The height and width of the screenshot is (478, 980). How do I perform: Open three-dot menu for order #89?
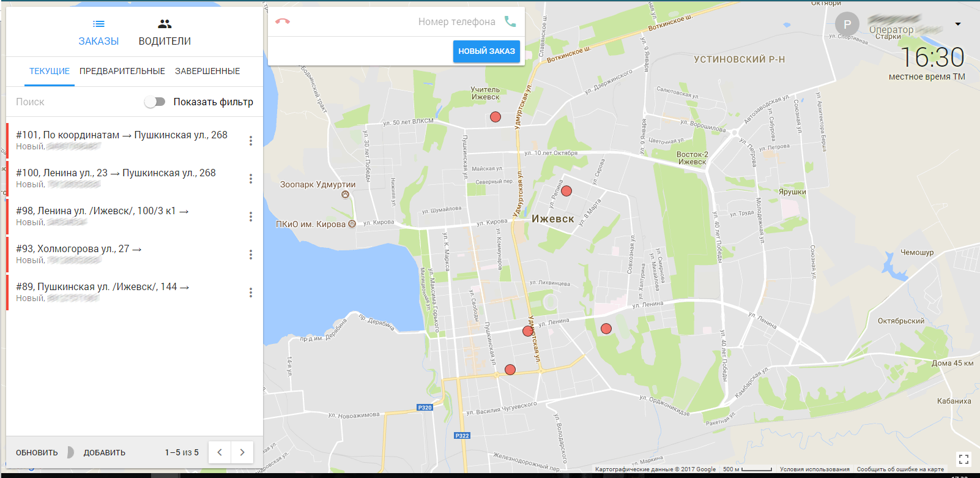click(251, 293)
